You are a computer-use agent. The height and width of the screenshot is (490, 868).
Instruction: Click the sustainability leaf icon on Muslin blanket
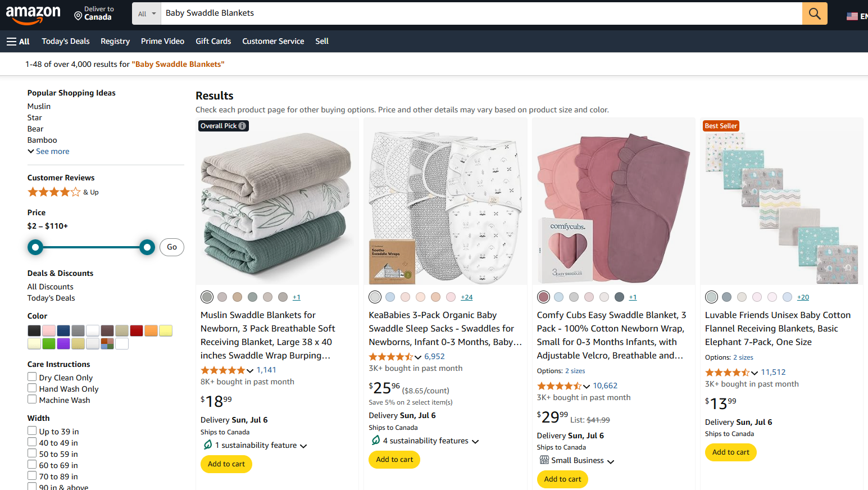click(x=207, y=444)
